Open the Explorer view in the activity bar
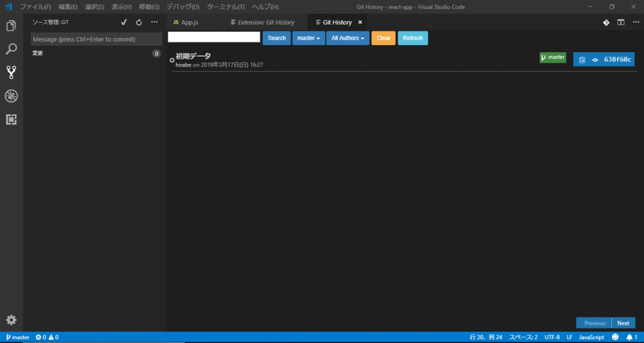This screenshot has width=644, height=343. pyautogui.click(x=11, y=26)
